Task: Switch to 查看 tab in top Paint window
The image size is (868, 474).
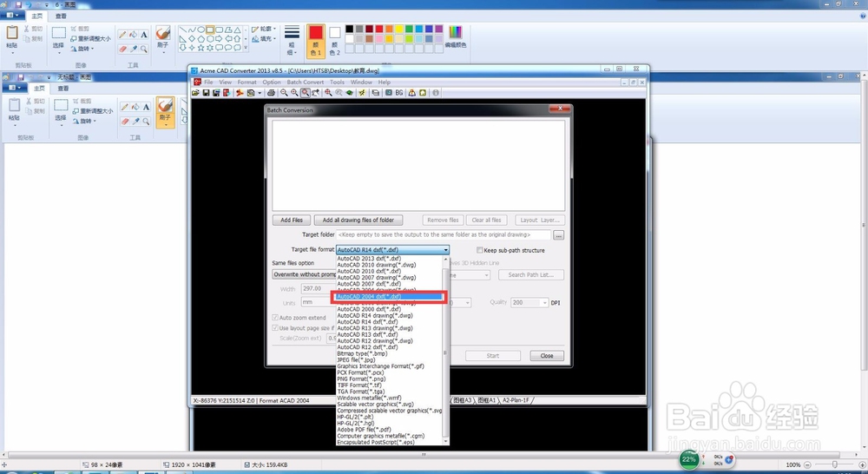Action: (x=61, y=16)
